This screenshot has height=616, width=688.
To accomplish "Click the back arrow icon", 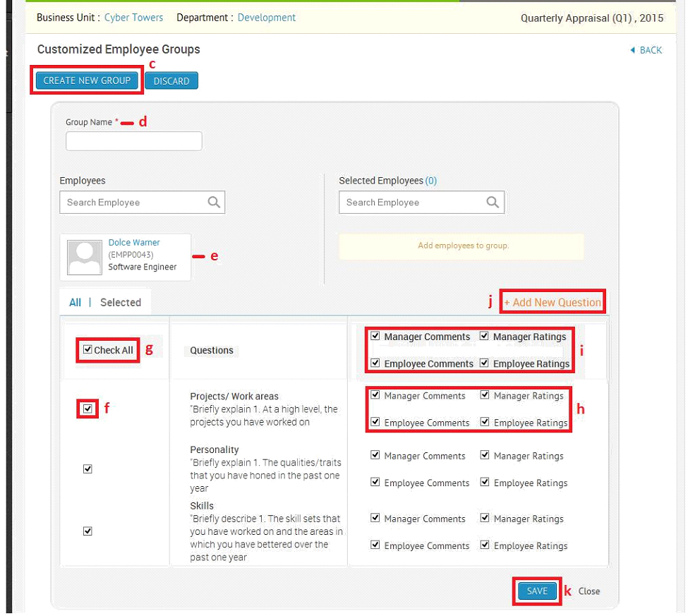I will [632, 50].
